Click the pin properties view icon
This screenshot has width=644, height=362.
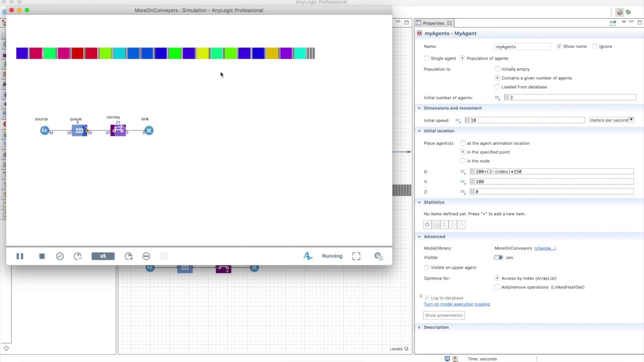click(x=613, y=23)
